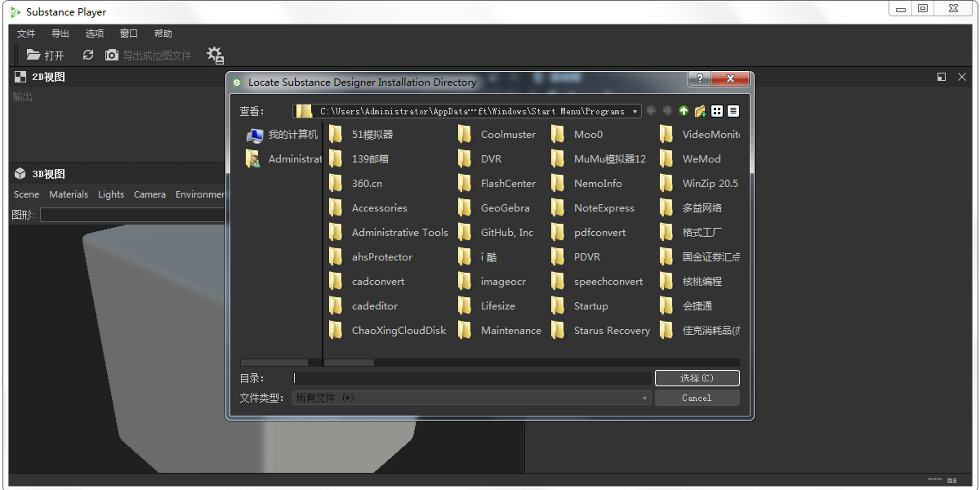Expand the 文件类型 file type dropdown

pyautogui.click(x=645, y=398)
